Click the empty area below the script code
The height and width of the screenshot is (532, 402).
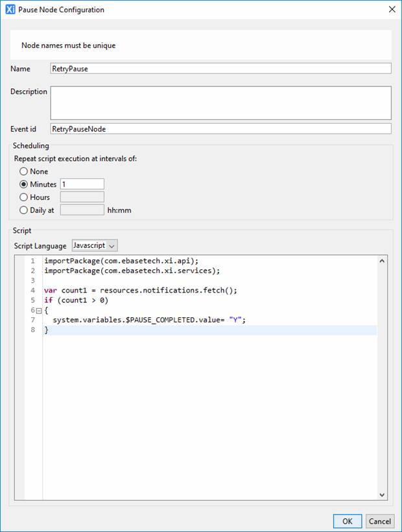(207, 415)
